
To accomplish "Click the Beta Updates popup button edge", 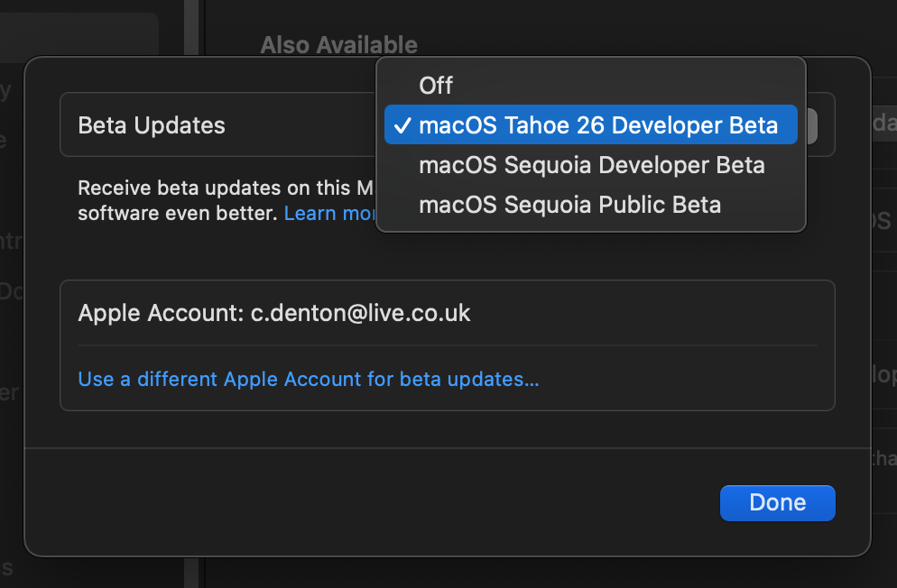I will [811, 125].
